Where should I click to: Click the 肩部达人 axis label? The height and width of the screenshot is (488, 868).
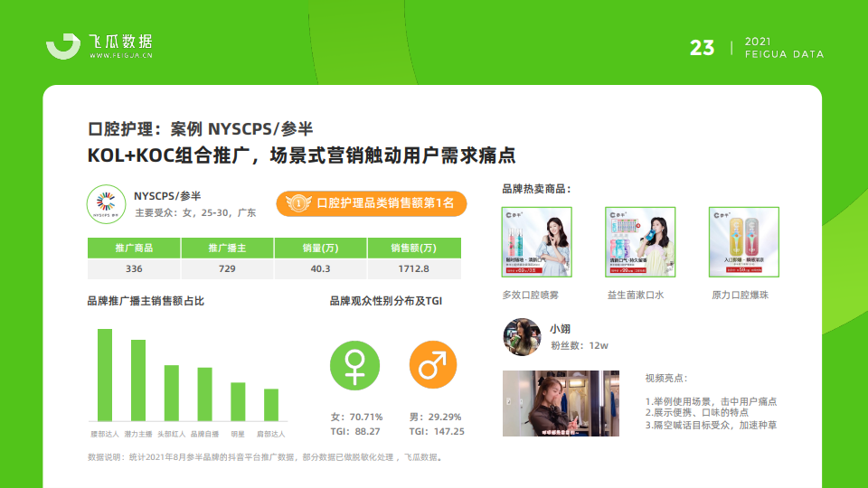click(x=270, y=434)
